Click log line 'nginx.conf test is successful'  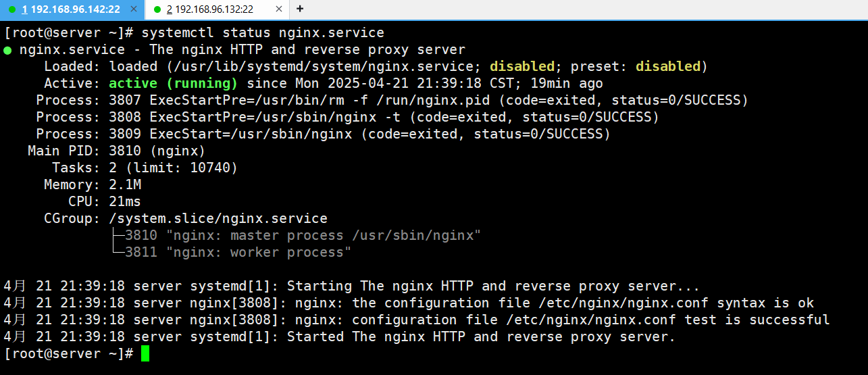(417, 320)
